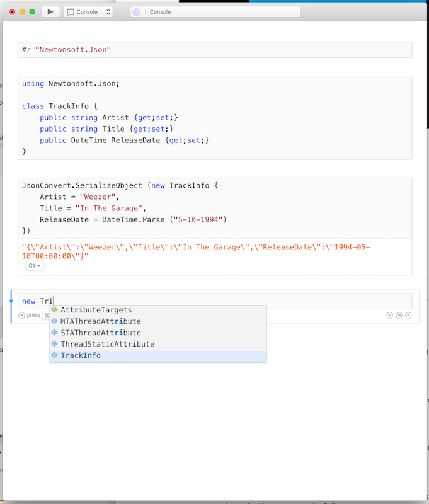Choose TrackInfo in the completion list

158,355
